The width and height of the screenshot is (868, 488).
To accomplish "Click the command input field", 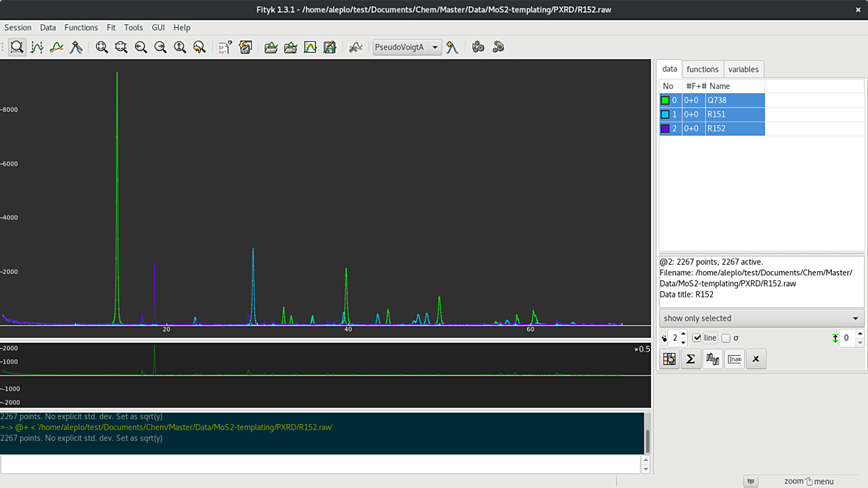I will 320,464.
